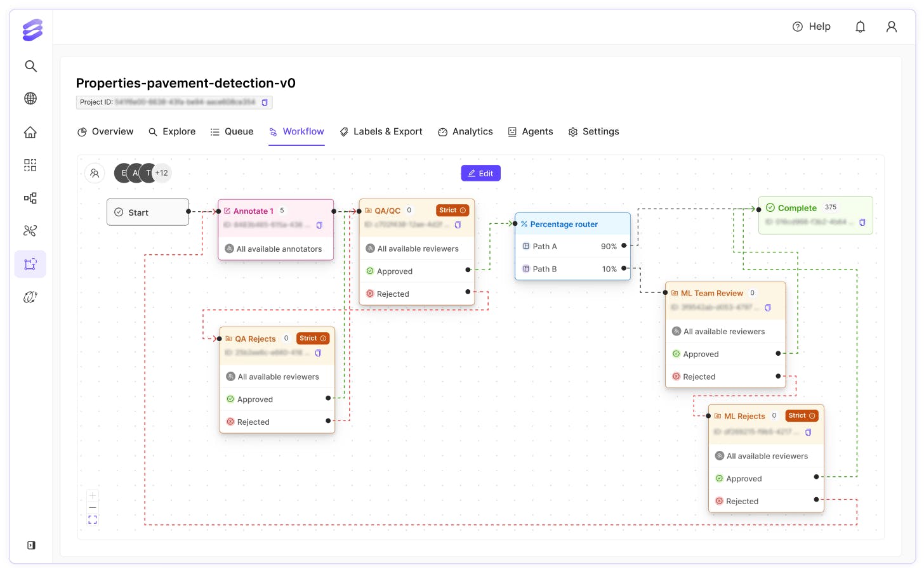The width and height of the screenshot is (924, 572).
Task: Switch to the Explore tab
Action: (172, 132)
